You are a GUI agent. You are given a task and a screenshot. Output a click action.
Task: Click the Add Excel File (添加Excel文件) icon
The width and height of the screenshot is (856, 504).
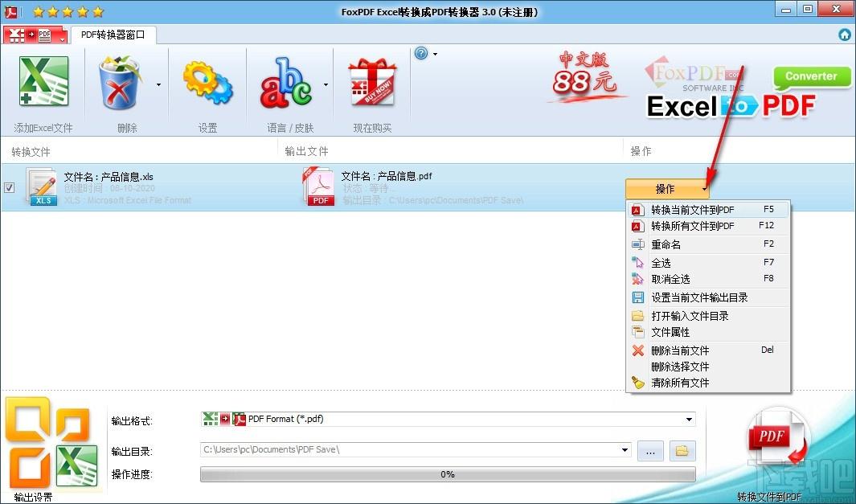pos(43,84)
